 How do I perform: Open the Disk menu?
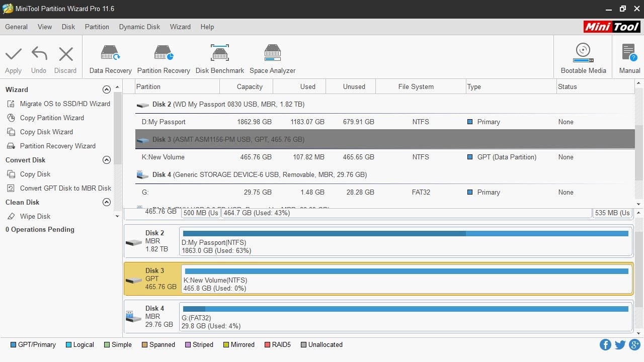click(x=68, y=27)
